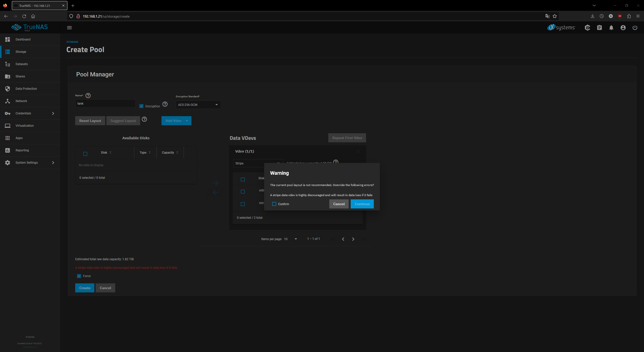Open the Apps section
This screenshot has height=352, width=644.
click(x=19, y=138)
